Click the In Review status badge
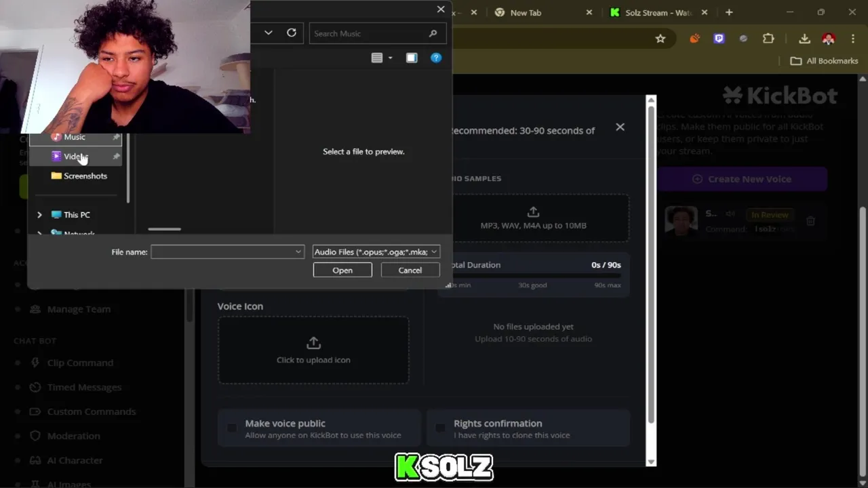 770,215
